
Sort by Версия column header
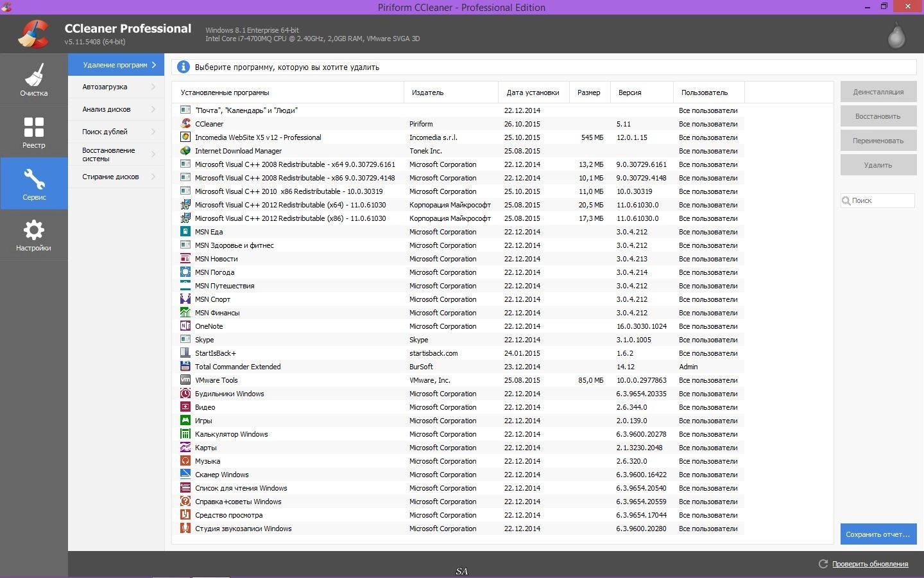tap(642, 92)
